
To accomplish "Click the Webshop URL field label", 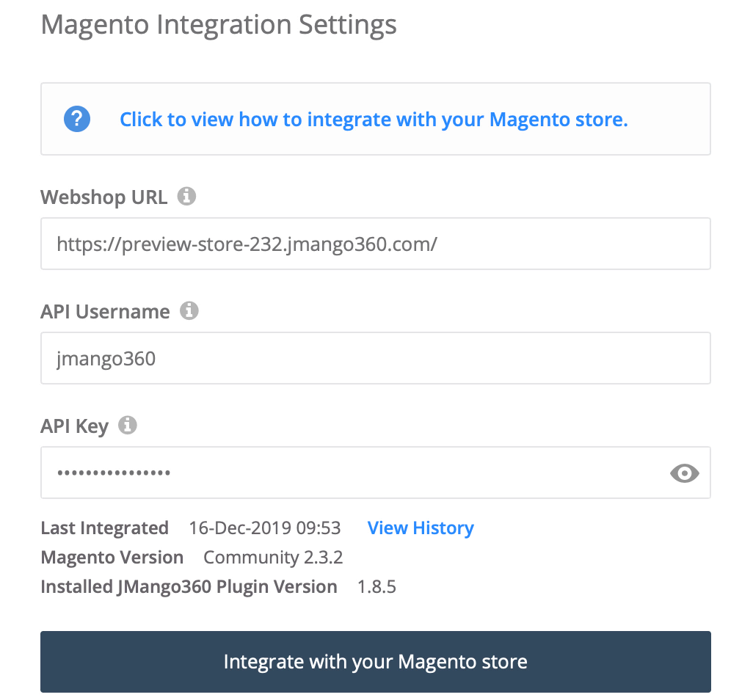I will tap(103, 196).
